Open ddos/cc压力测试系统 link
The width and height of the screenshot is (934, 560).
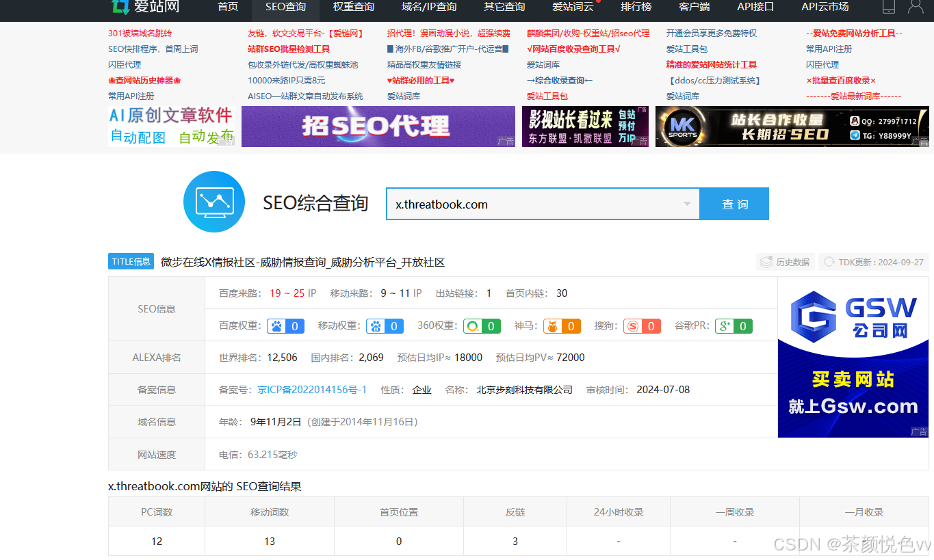coord(714,81)
